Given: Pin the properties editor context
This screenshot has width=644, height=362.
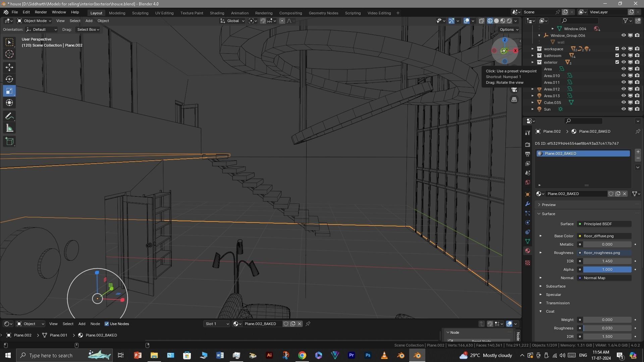Looking at the screenshot, I should [x=638, y=131].
